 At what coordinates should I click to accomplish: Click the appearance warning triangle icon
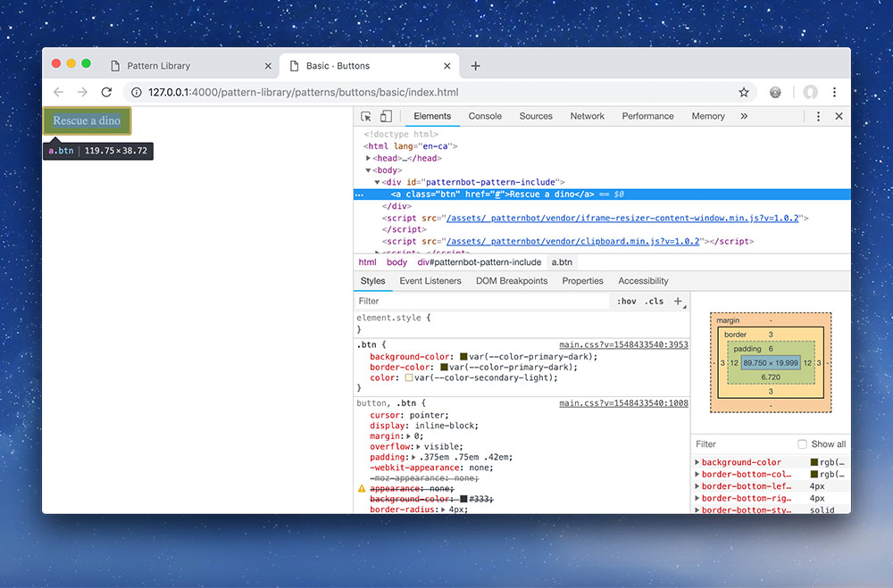(362, 488)
